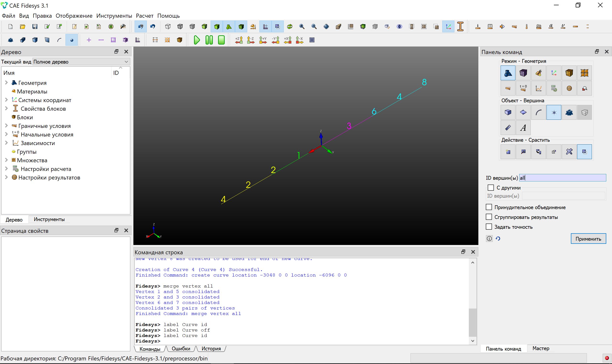Enable 'Задать точность' checkbox
Viewport: 612px width, 364px height.
tap(489, 227)
